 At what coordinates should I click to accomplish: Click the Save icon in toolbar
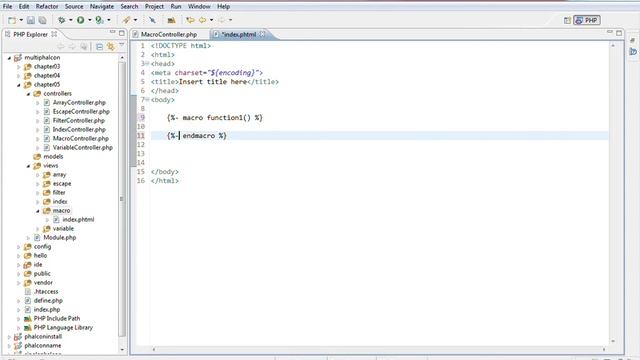pyautogui.click(x=31, y=20)
